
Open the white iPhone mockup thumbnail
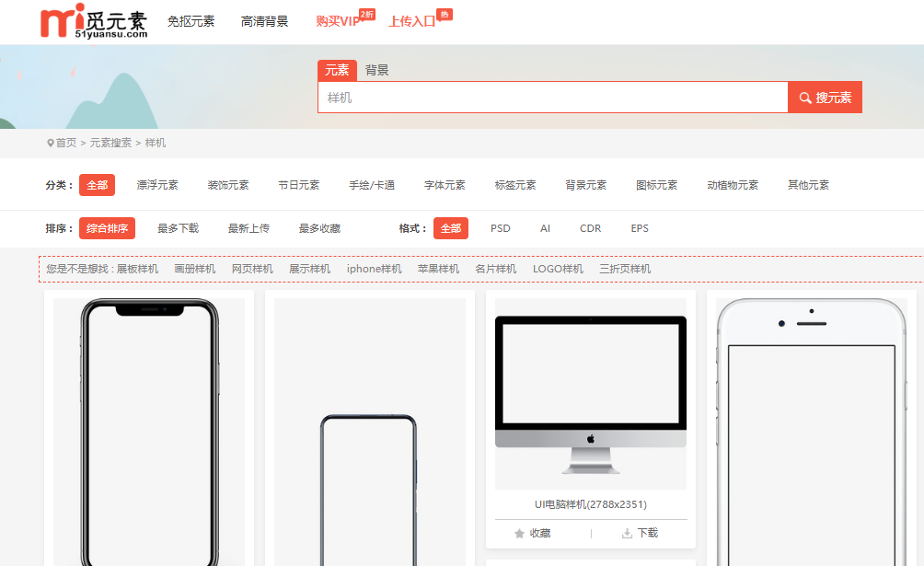(x=812, y=433)
